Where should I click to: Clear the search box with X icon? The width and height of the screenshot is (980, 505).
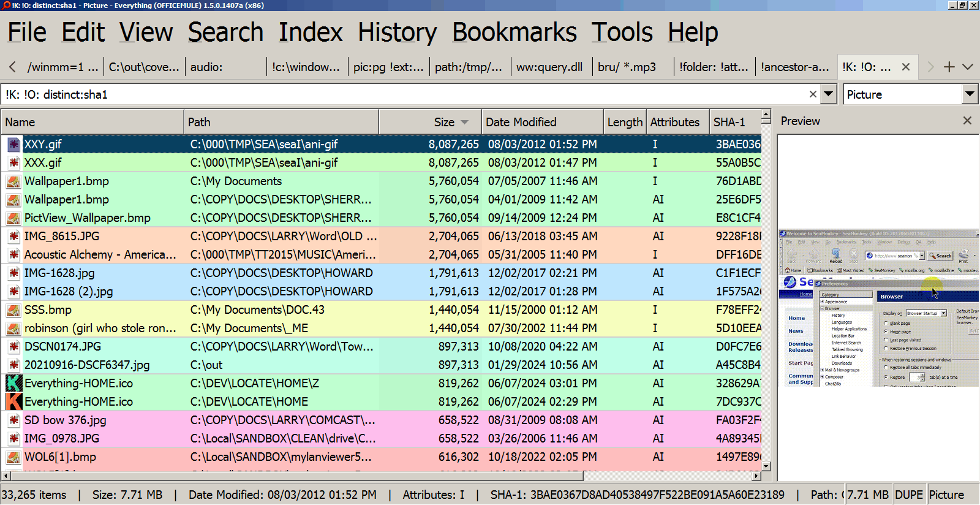click(x=813, y=94)
